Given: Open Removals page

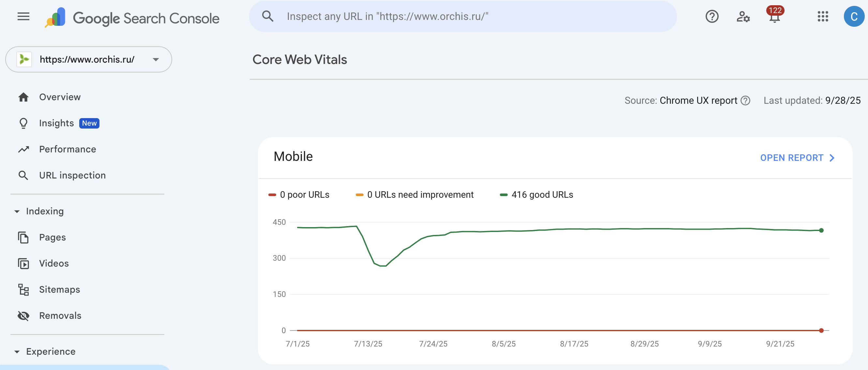Looking at the screenshot, I should (60, 316).
